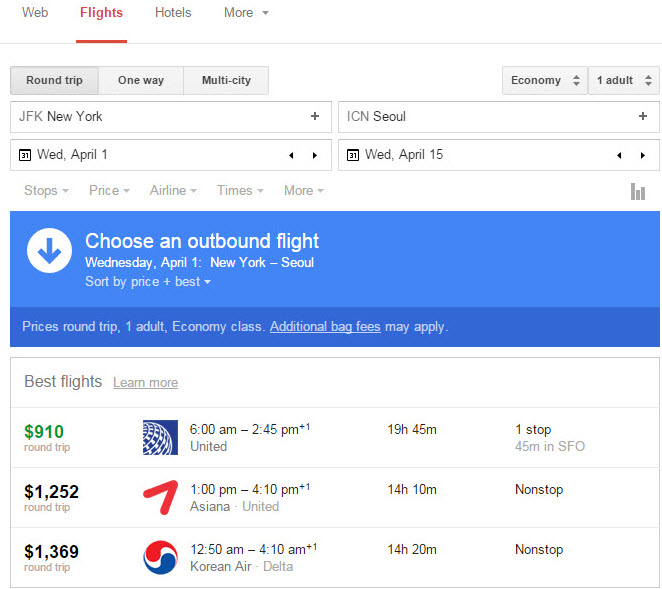Click the United airline logo
Viewport: 662px width, 589px height.
[160, 438]
